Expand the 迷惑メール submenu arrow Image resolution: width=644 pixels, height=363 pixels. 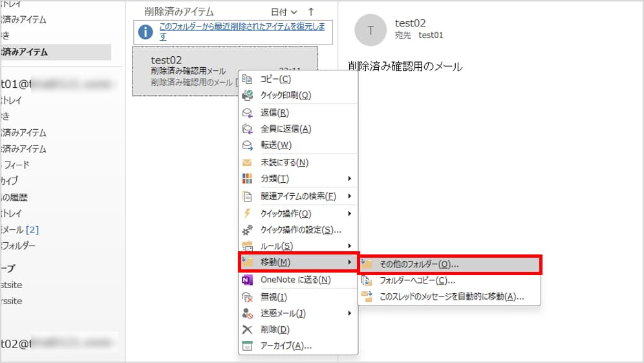click(x=349, y=313)
